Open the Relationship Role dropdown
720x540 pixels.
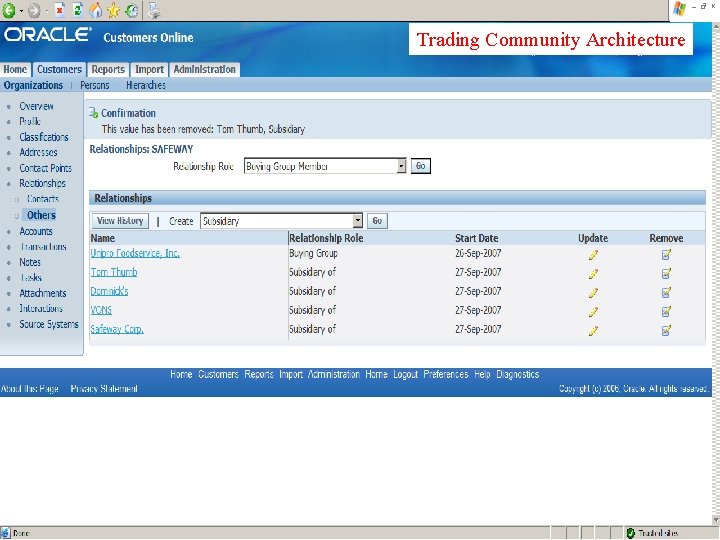click(x=325, y=166)
